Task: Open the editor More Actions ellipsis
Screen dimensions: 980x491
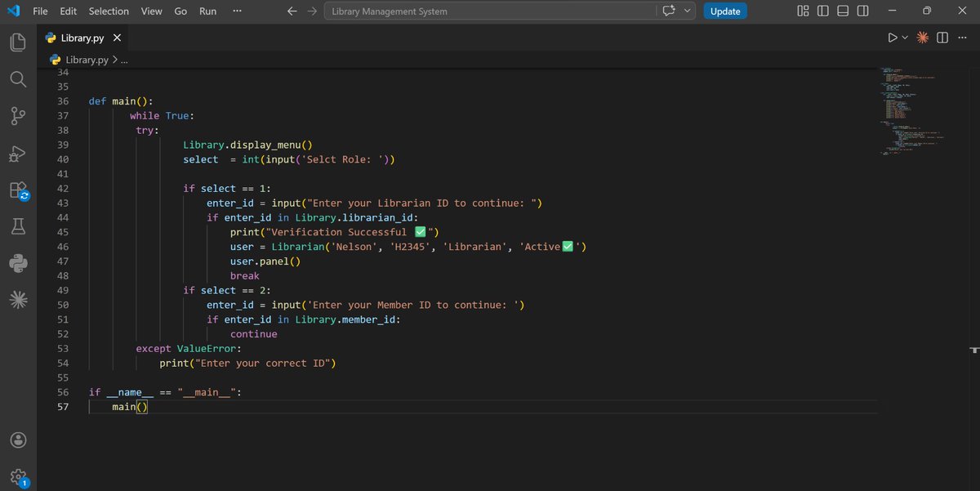Action: 961,38
